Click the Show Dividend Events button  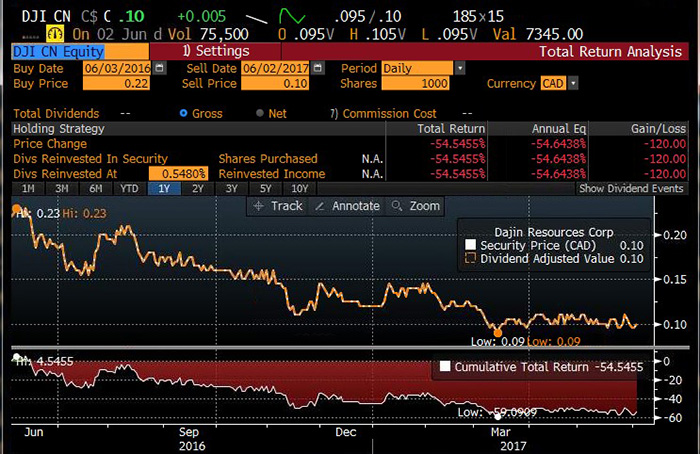tap(631, 188)
